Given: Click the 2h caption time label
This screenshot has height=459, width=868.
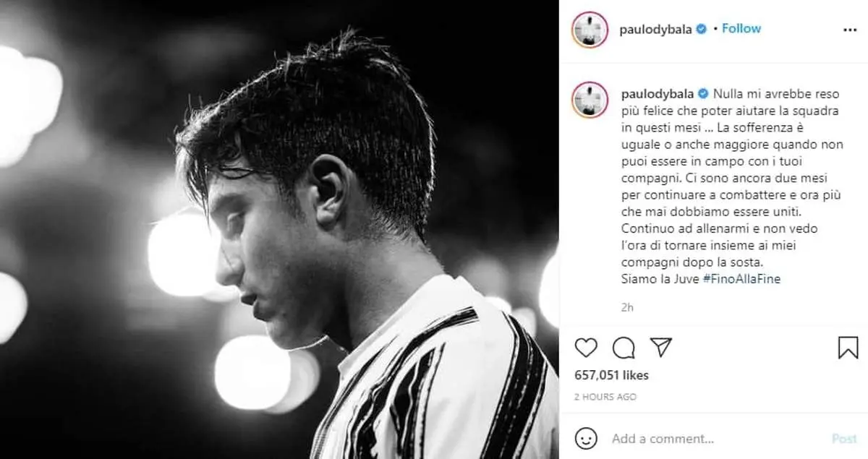Looking at the screenshot, I should coord(627,307).
